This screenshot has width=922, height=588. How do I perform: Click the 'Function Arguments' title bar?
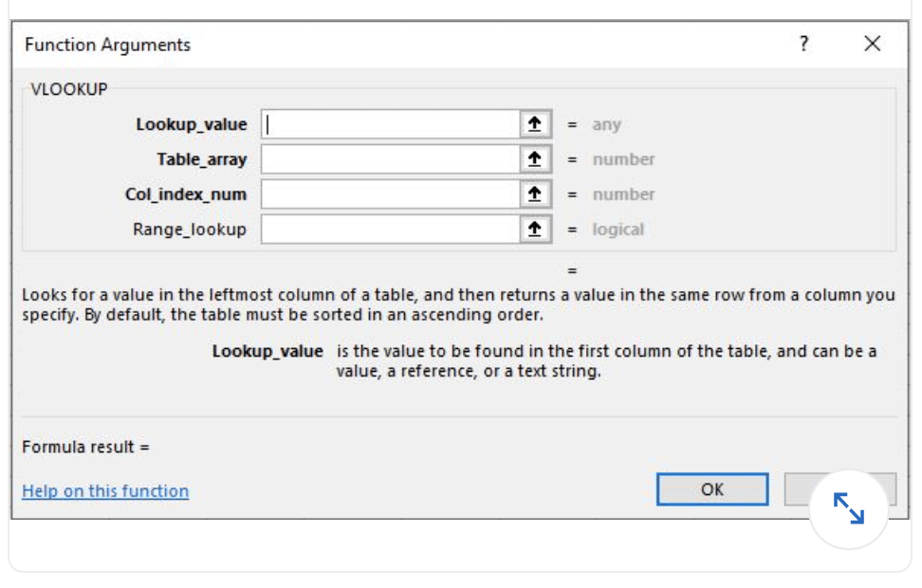pos(107,45)
